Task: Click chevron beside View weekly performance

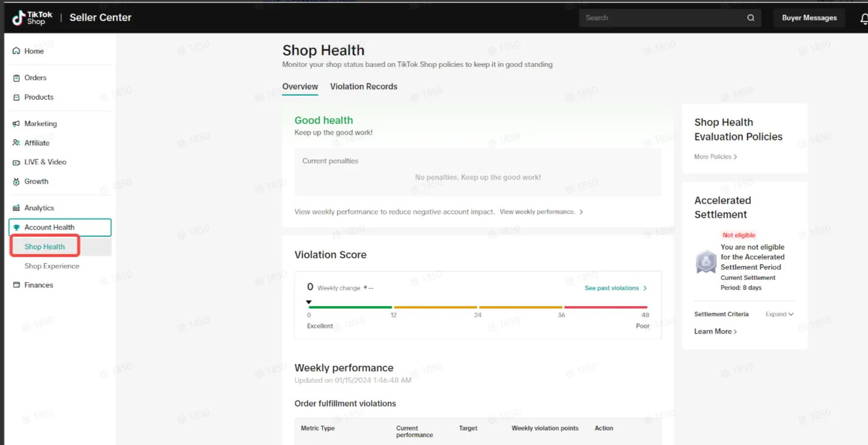Action: pyautogui.click(x=581, y=212)
